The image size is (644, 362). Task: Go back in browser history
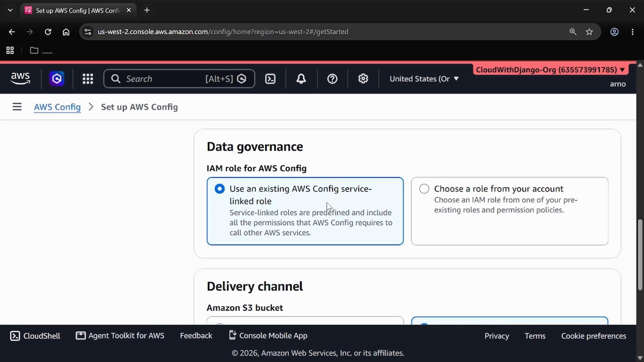click(x=12, y=32)
